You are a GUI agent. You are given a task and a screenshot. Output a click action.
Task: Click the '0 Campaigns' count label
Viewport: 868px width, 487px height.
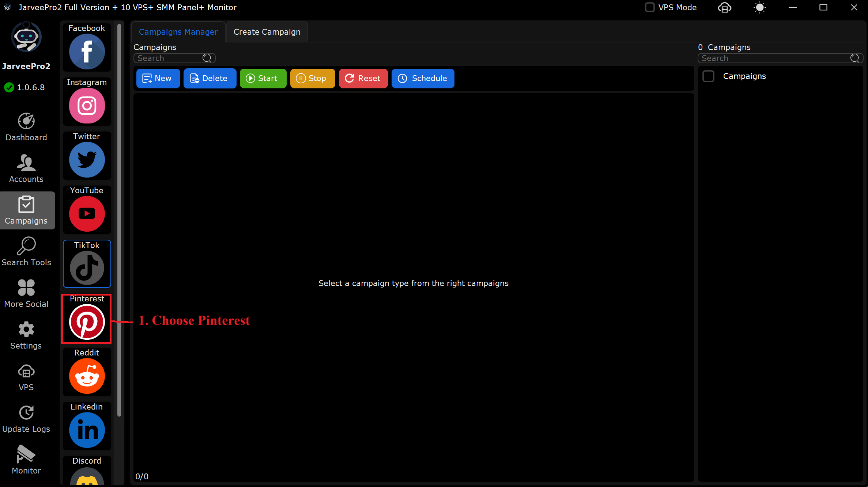click(724, 47)
